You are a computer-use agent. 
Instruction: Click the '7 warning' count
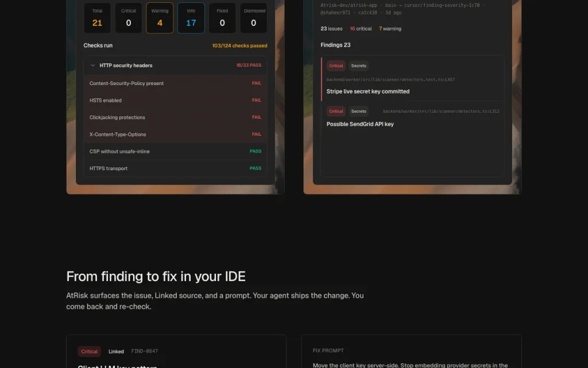(x=390, y=29)
